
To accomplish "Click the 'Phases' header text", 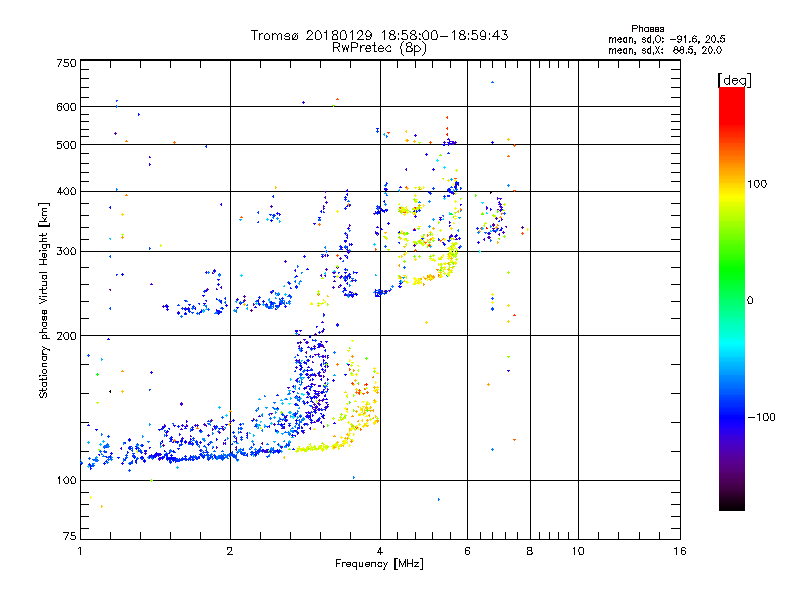I will (647, 29).
